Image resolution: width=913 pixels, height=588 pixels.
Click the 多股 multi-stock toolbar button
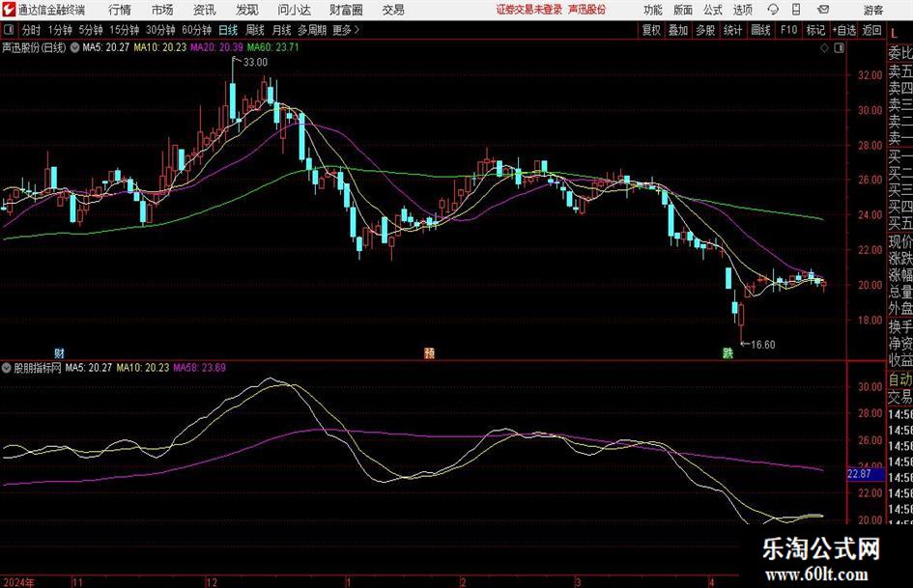click(x=705, y=30)
